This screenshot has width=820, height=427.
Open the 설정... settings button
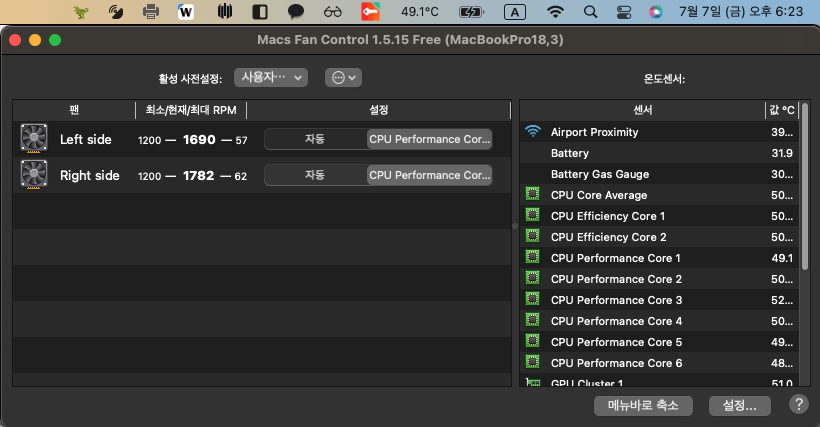[739, 406]
